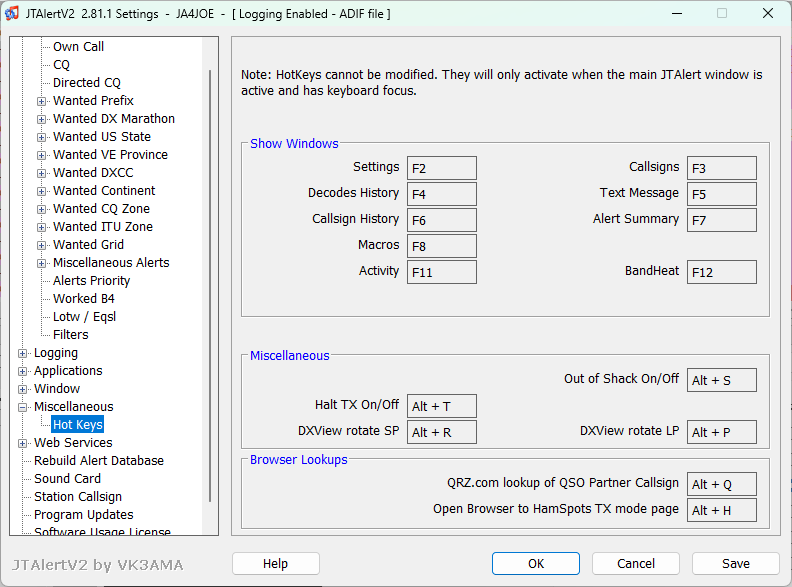Click the settings tree vertical scrollbar
Screen dimensions: 792x587
point(210,285)
